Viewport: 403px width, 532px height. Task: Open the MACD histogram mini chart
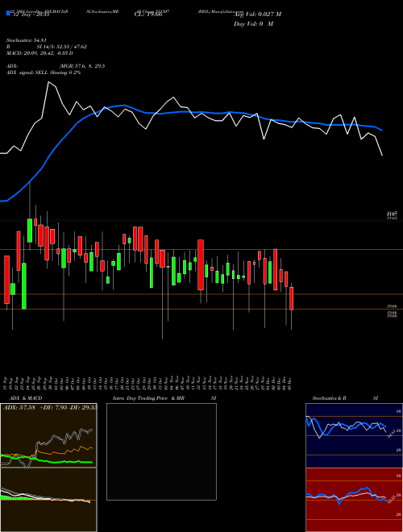click(x=48, y=500)
